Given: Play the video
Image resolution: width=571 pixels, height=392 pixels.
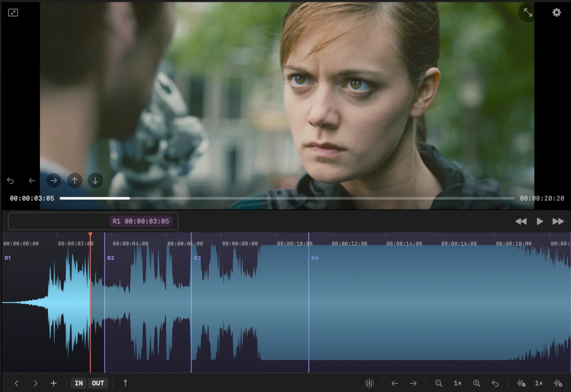Looking at the screenshot, I should 540,221.
